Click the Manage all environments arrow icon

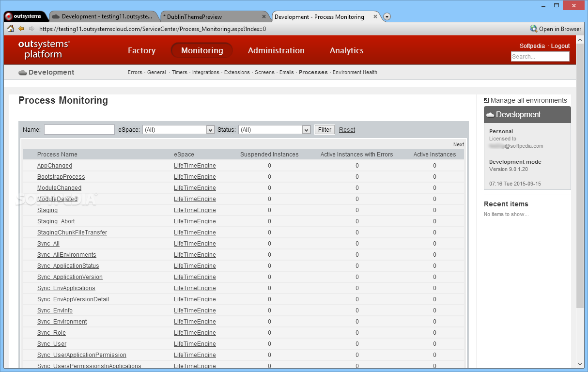point(486,100)
